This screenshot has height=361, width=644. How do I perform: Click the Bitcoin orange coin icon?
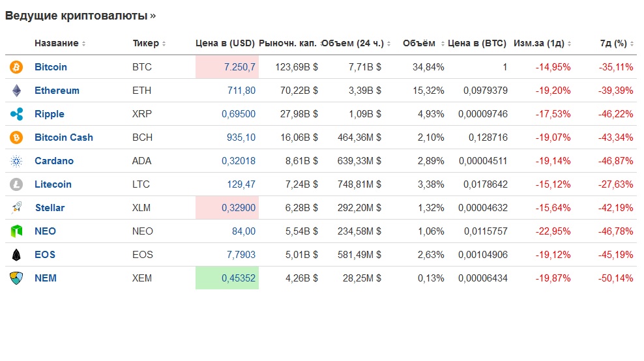pyautogui.click(x=16, y=67)
